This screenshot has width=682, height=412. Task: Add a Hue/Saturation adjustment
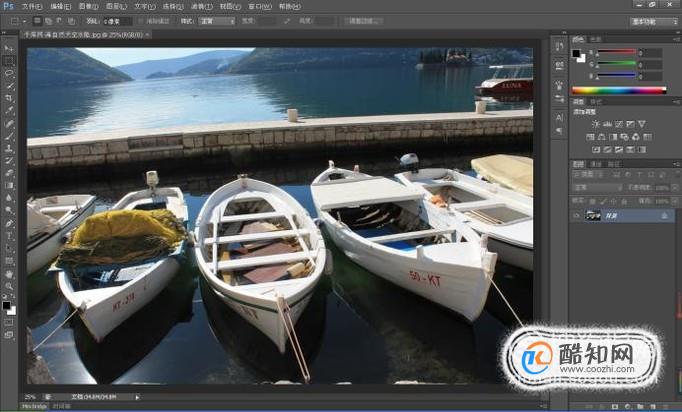[590, 137]
